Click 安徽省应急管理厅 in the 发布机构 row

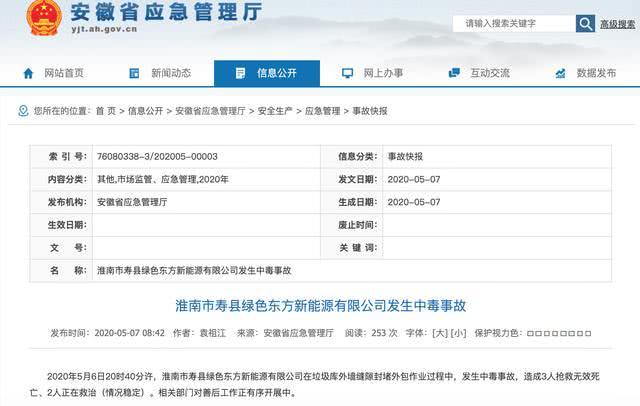point(132,202)
